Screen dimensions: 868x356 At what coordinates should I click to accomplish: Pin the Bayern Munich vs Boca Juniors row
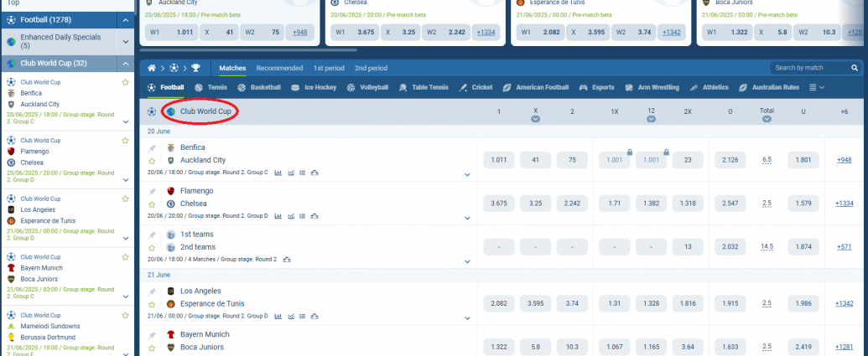pos(151,334)
